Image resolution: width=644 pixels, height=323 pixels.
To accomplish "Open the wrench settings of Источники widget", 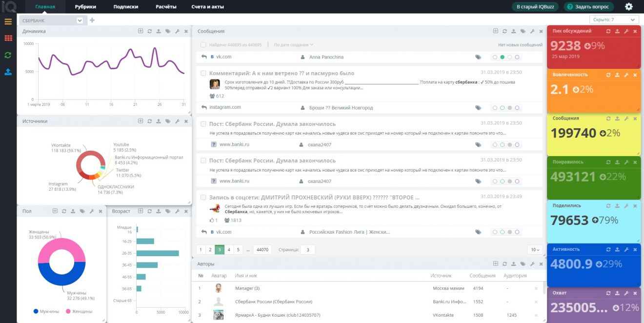I will pos(177,121).
